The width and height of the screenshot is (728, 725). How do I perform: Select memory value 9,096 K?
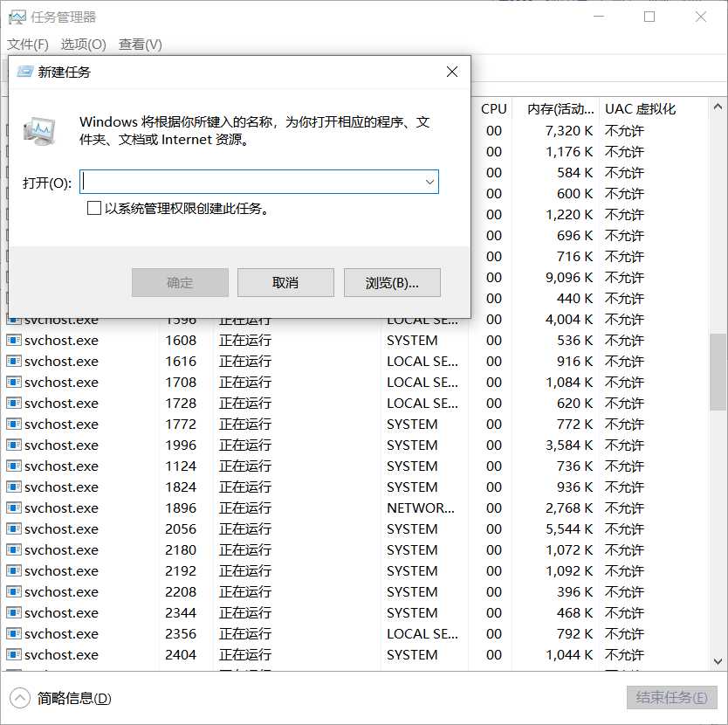569,278
